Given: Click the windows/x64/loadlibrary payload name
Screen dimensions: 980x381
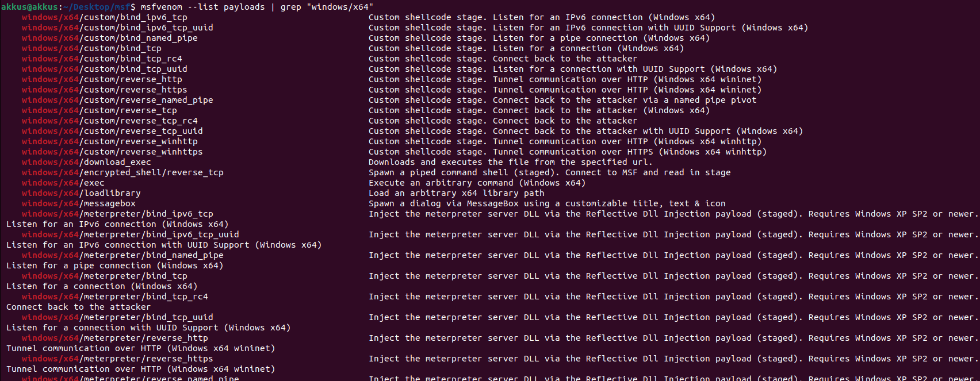Looking at the screenshot, I should [81, 193].
